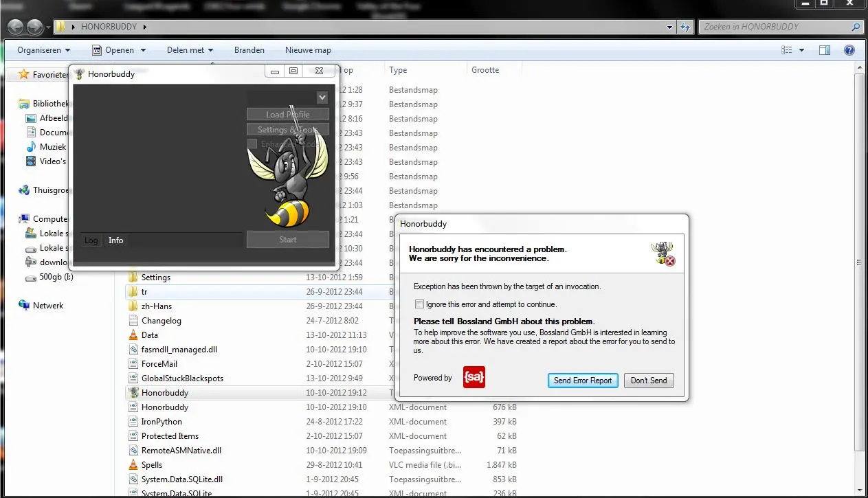The image size is (868, 498).
Task: Open the bot selection dropdown in Honorbuddy
Action: (x=322, y=98)
